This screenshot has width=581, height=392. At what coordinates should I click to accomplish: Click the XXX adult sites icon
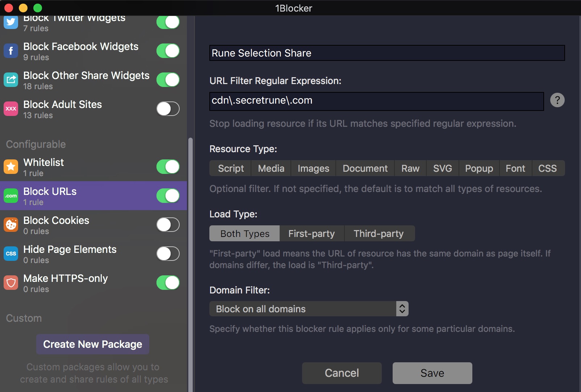(11, 109)
